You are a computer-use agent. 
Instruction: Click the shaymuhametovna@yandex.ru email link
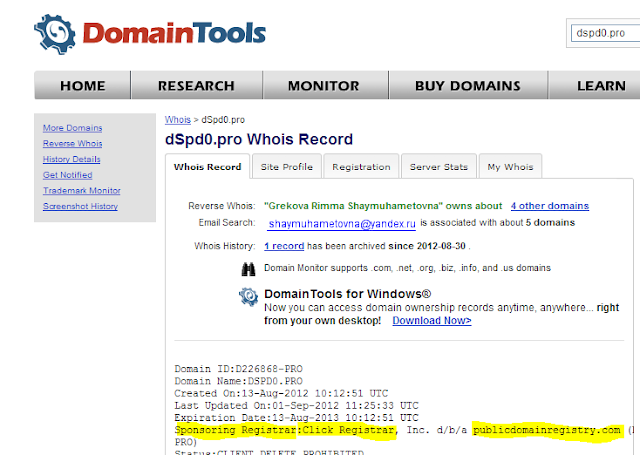click(342, 224)
